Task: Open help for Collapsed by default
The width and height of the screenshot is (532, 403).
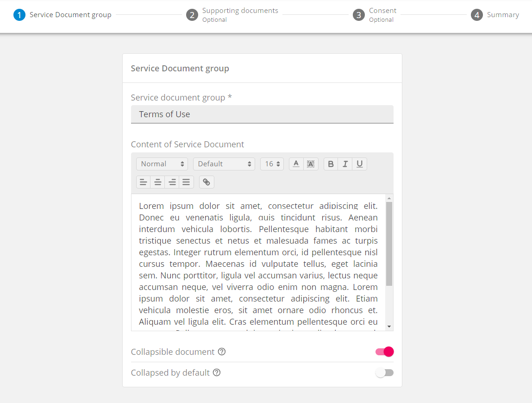Action: pyautogui.click(x=217, y=372)
